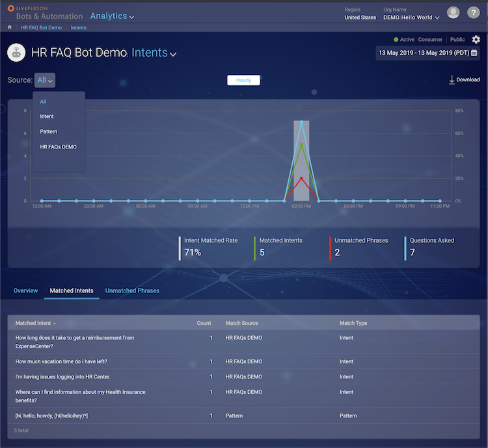Viewport: 488px width, 448px height.
Task: Sort by Matched Intent column header
Action: pyautogui.click(x=36, y=323)
